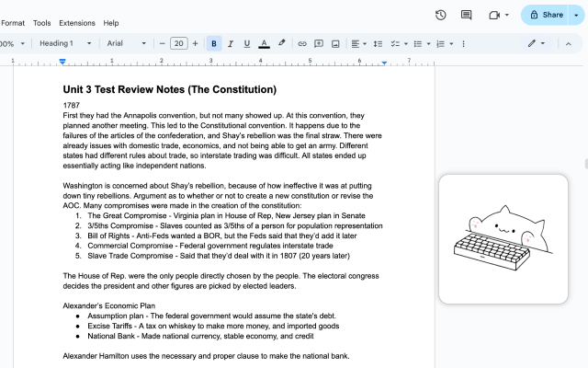588x368 pixels.
Task: Open the text color picker
Action: point(264,44)
